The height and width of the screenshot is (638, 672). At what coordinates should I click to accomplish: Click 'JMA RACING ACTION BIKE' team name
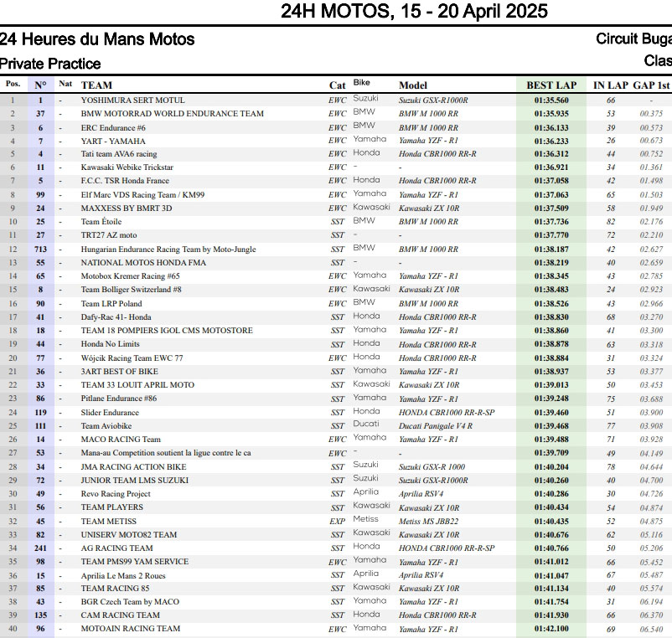point(134,466)
